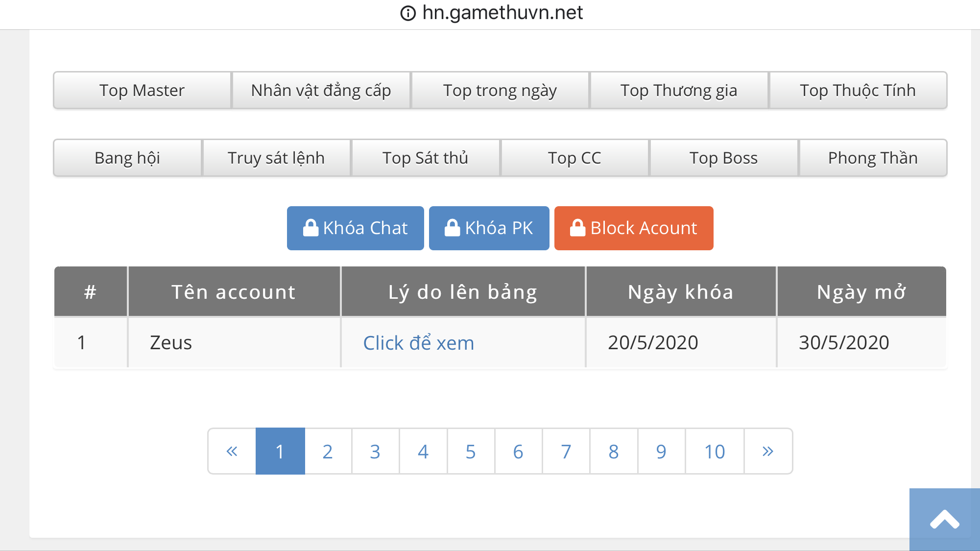Click the 'Click để xem' link
The height and width of the screenshot is (551, 980).
point(418,343)
